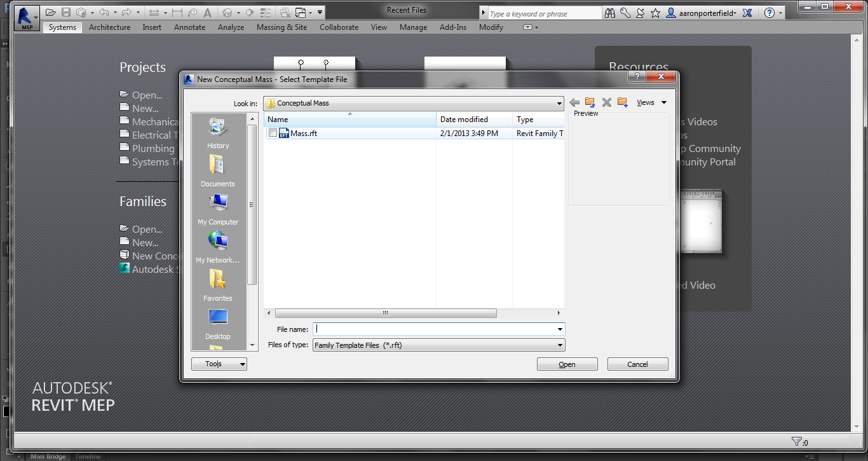
Task: Select the Mass.rft file name
Action: [304, 134]
